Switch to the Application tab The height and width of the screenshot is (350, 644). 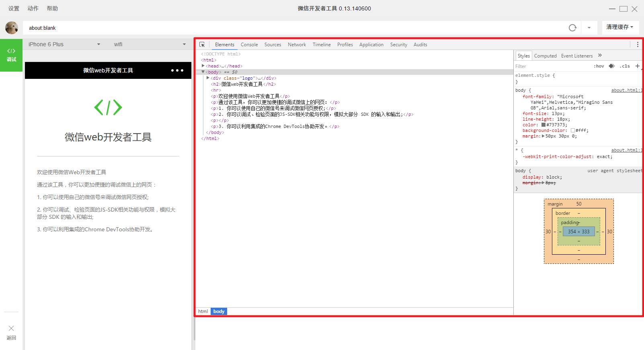(371, 45)
